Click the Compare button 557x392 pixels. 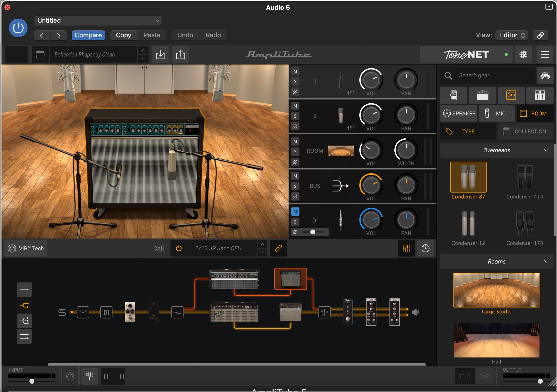tap(88, 35)
